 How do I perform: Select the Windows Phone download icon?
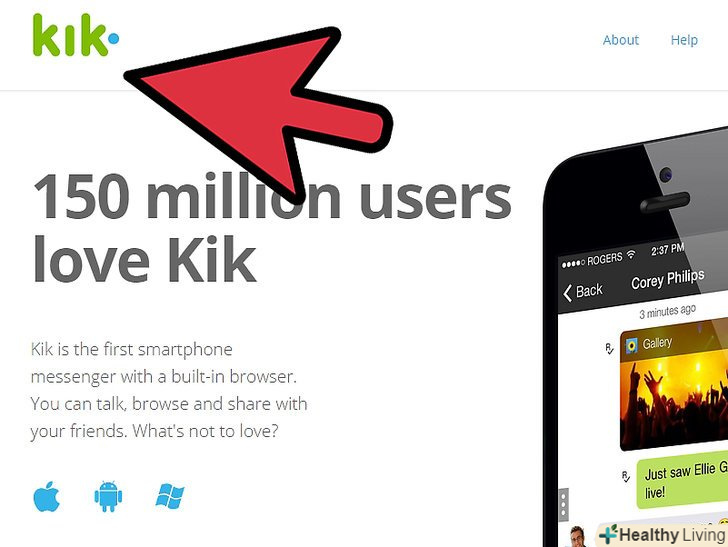tap(170, 496)
